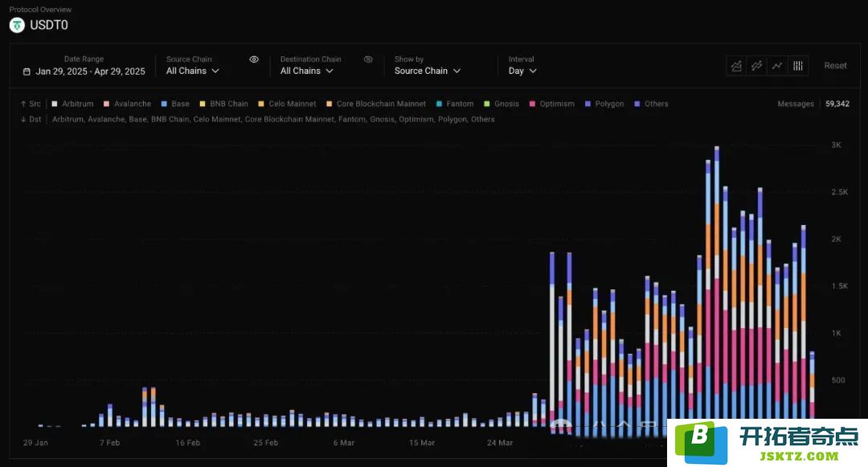Image resolution: width=868 pixels, height=467 pixels.
Task: Switch to the stacked area chart view
Action: click(735, 66)
